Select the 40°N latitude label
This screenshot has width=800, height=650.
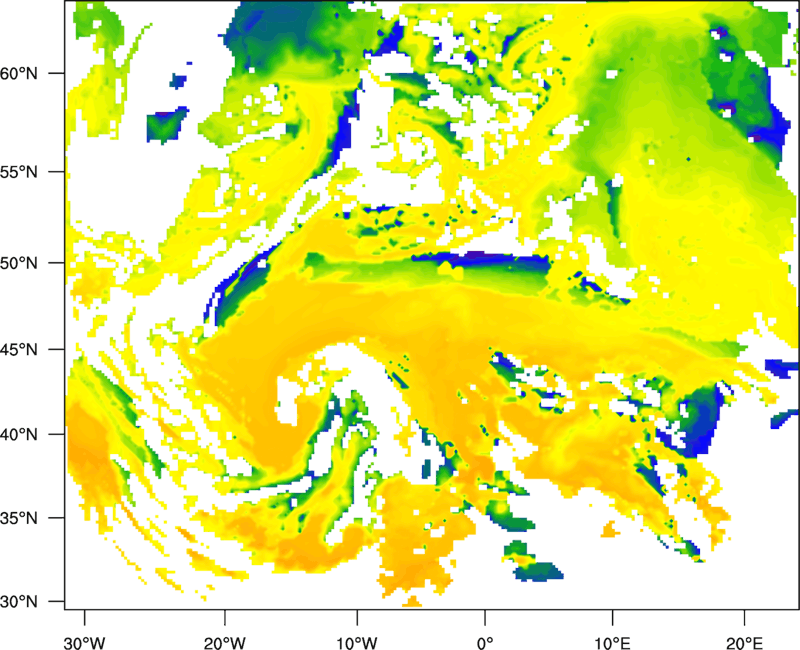click(x=19, y=435)
